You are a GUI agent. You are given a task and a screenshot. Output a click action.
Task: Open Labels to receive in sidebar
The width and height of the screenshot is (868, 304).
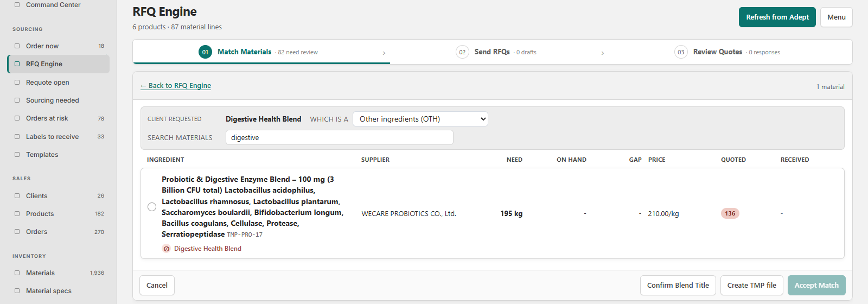coord(58,137)
